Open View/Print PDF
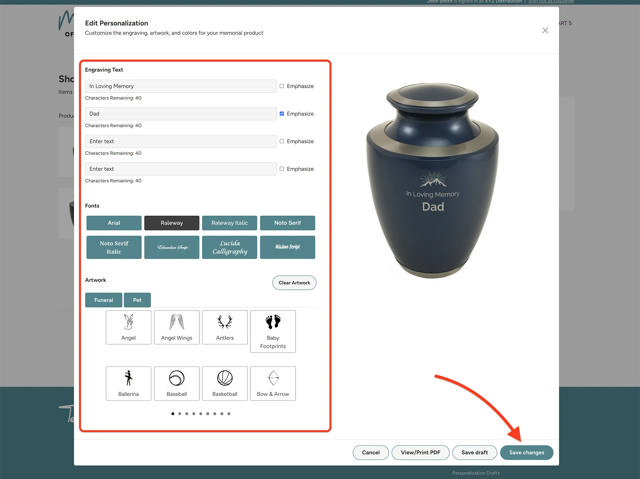The width and height of the screenshot is (640, 479). click(x=420, y=452)
